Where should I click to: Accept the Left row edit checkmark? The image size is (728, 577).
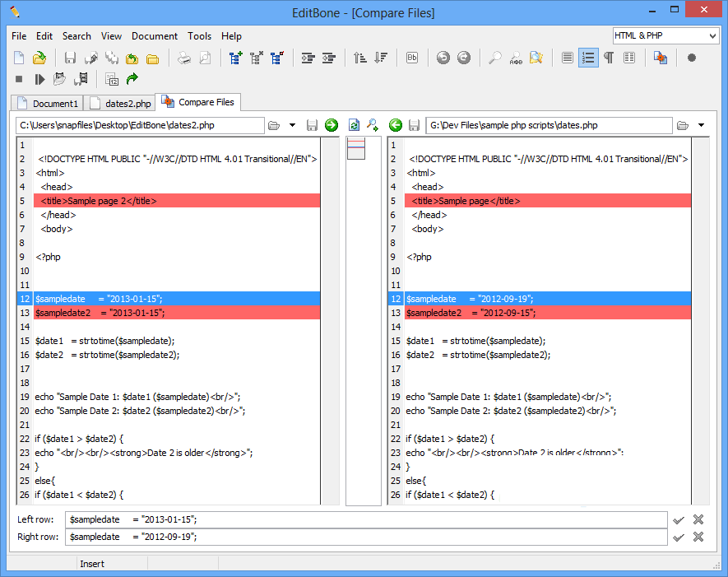(679, 519)
